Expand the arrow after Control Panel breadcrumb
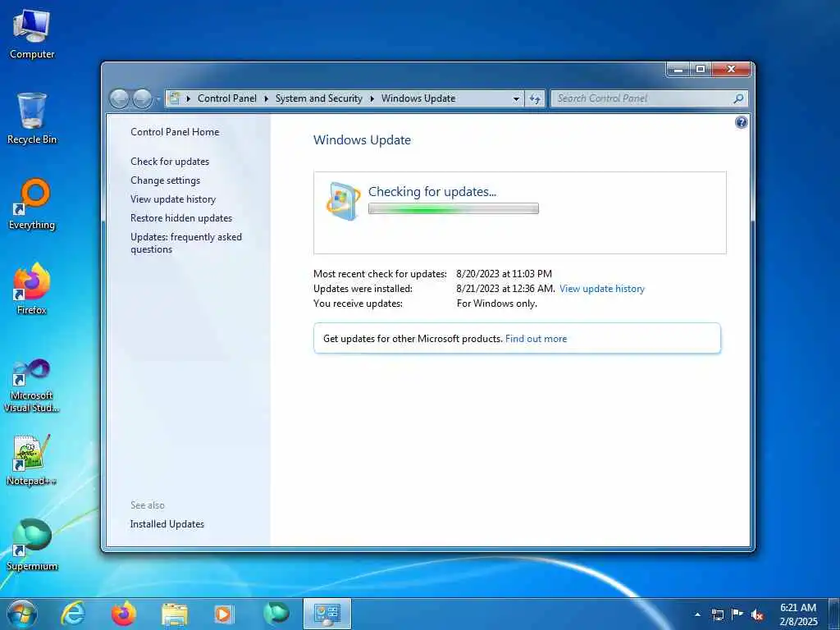Image resolution: width=840 pixels, height=630 pixels. tap(267, 98)
